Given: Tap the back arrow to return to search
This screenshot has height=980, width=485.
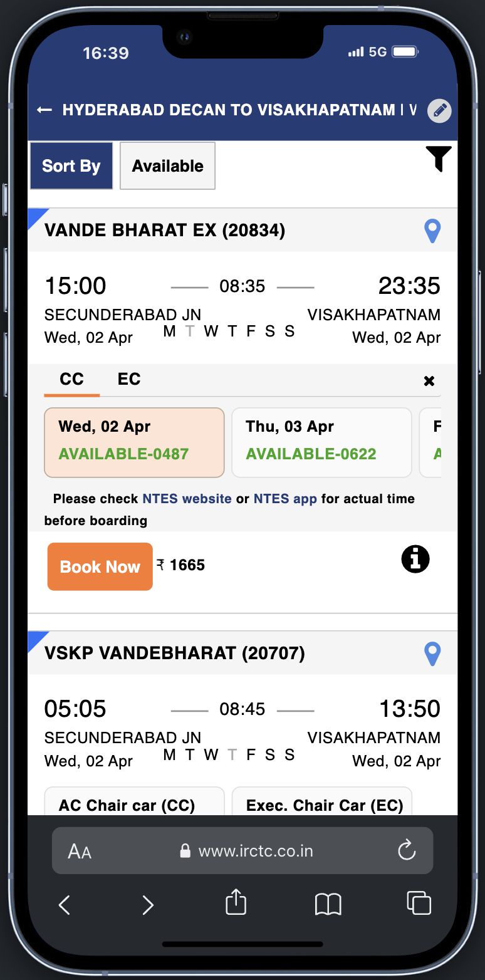Looking at the screenshot, I should [43, 108].
